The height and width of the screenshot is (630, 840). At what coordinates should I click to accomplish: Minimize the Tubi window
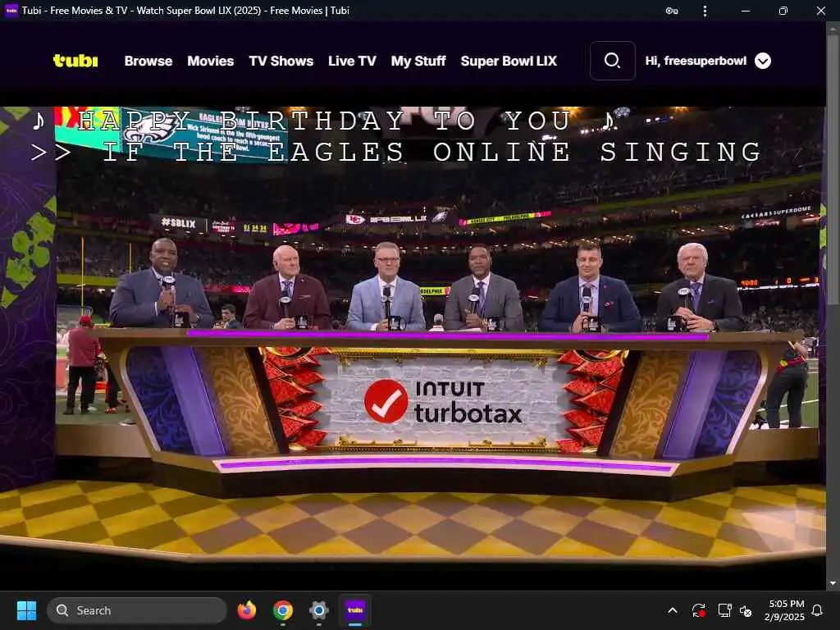pos(746,11)
